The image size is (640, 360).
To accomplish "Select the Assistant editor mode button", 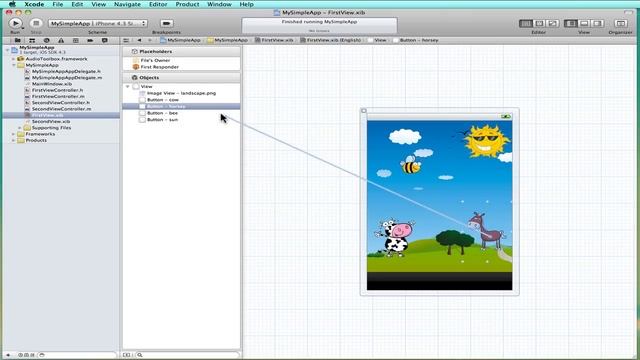I will click(x=539, y=24).
